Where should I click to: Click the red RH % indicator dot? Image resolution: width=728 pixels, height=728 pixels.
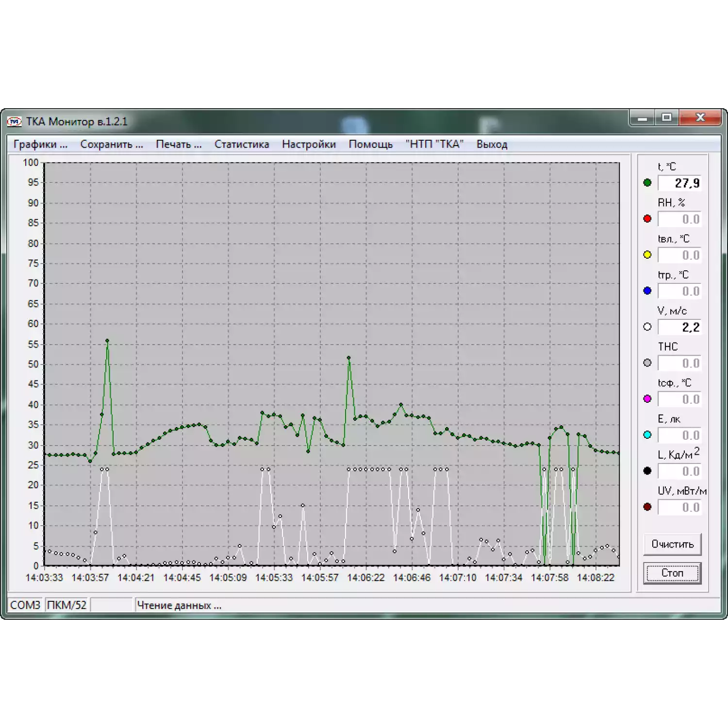tap(647, 219)
